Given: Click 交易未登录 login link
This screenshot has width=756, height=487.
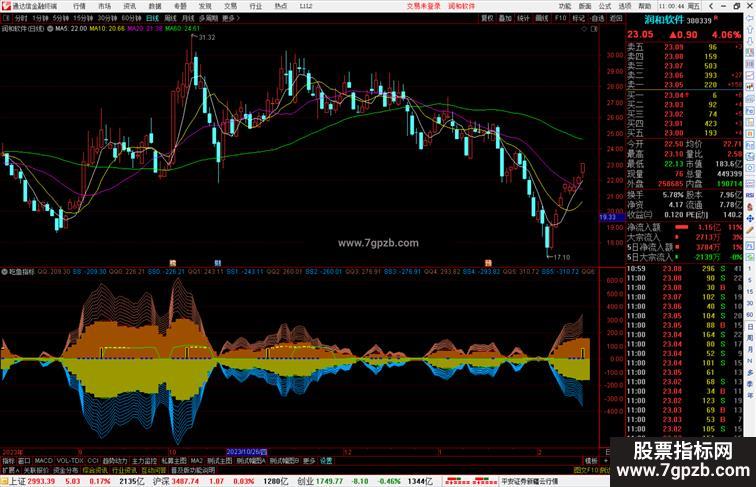Looking at the screenshot, I should (424, 6).
